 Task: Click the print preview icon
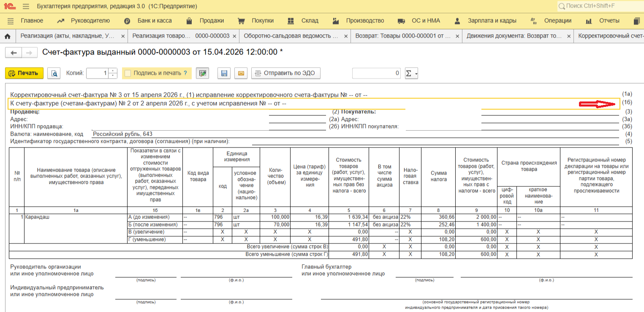pyautogui.click(x=54, y=73)
